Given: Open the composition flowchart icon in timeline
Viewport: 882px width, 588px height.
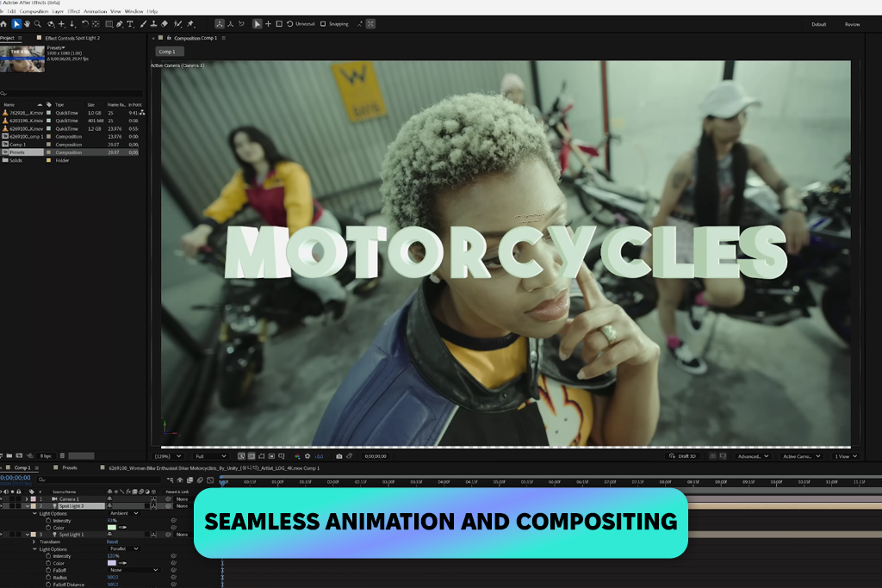Looking at the screenshot, I should [170, 480].
